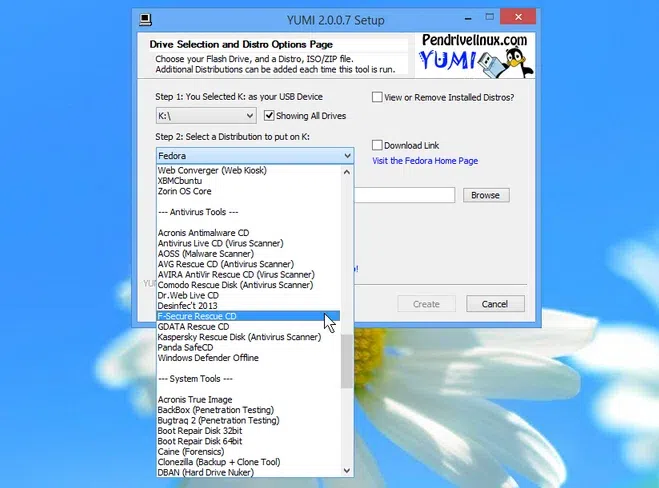Screen dimensions: 659x488
Task: Choose Kaspersky Rescue Disk from list
Action: click(239, 337)
